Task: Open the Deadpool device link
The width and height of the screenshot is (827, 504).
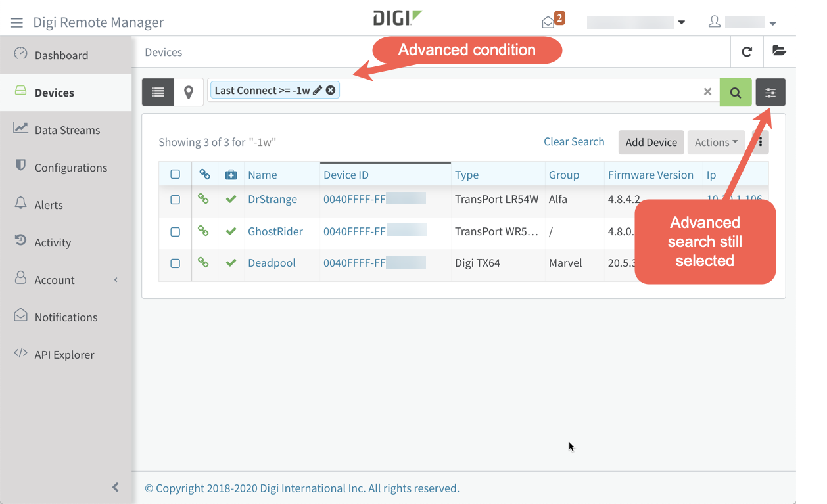Action: pyautogui.click(x=272, y=263)
